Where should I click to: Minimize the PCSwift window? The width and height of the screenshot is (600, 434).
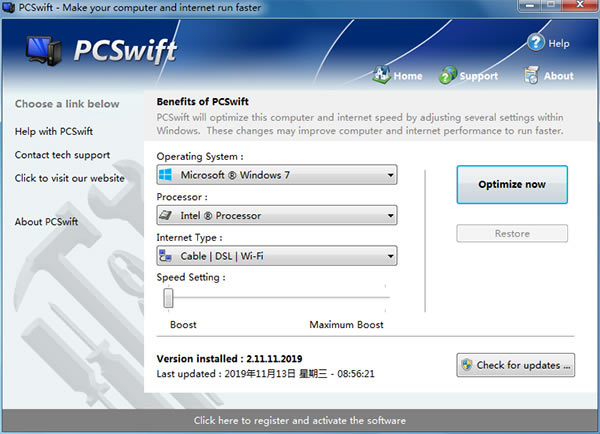pos(530,5)
